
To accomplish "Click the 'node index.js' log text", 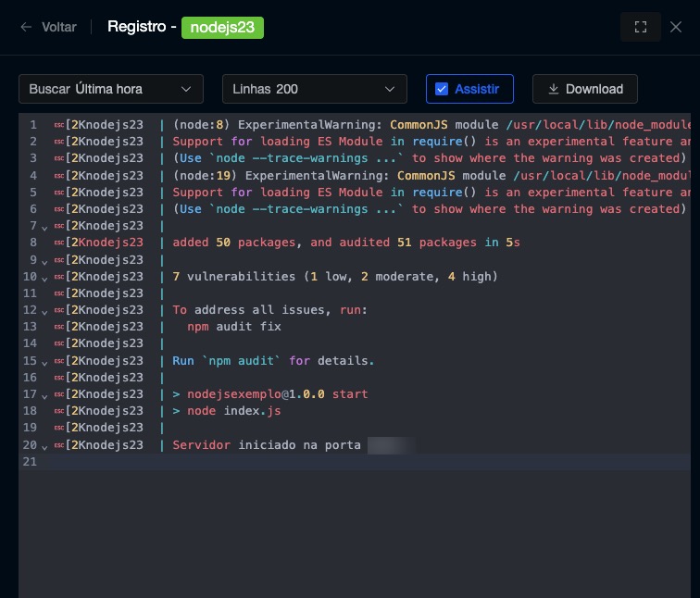I will click(234, 411).
